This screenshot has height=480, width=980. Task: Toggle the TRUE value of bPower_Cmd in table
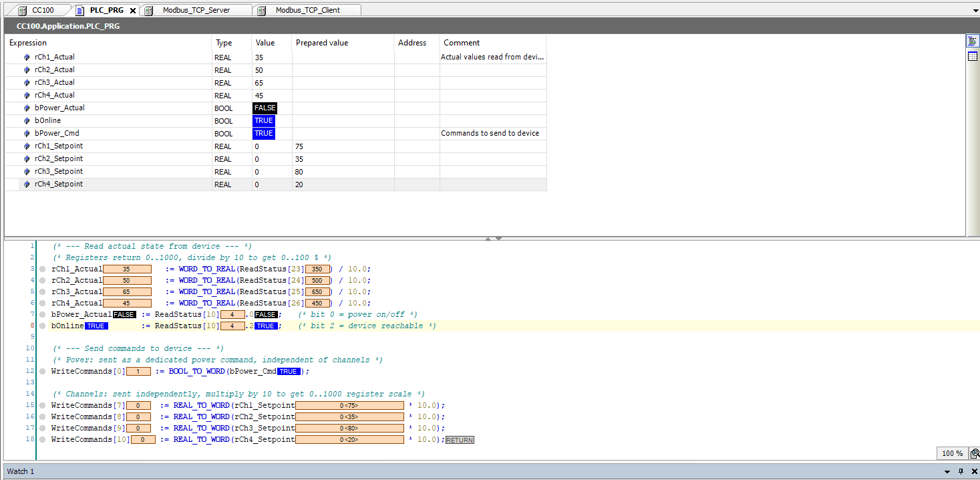[264, 134]
